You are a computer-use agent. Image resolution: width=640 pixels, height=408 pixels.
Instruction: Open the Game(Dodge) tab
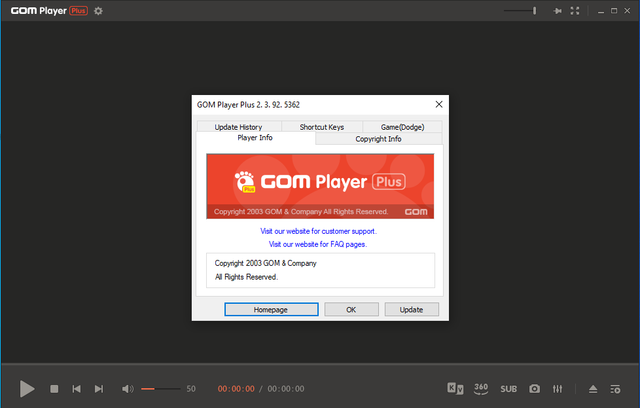click(402, 126)
